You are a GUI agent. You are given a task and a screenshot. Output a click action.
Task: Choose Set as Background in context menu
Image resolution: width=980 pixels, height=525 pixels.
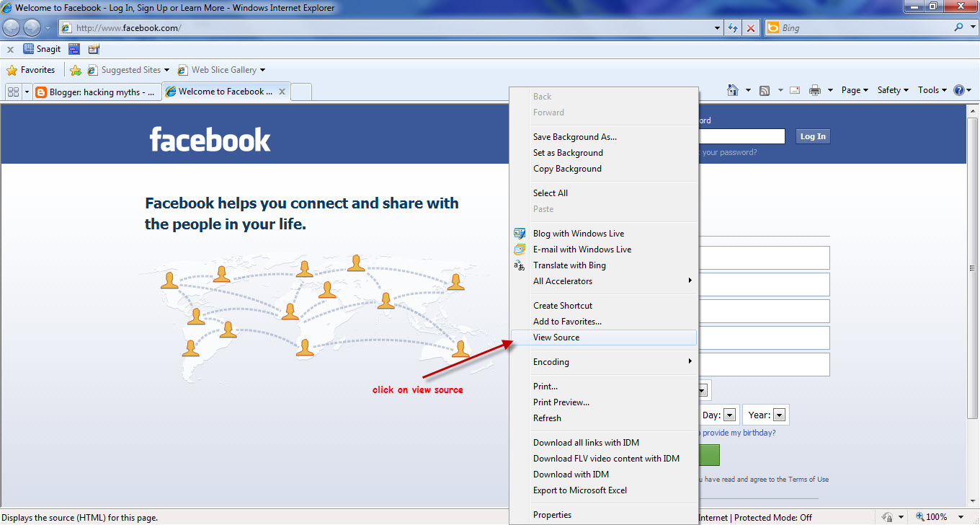pyautogui.click(x=604, y=153)
